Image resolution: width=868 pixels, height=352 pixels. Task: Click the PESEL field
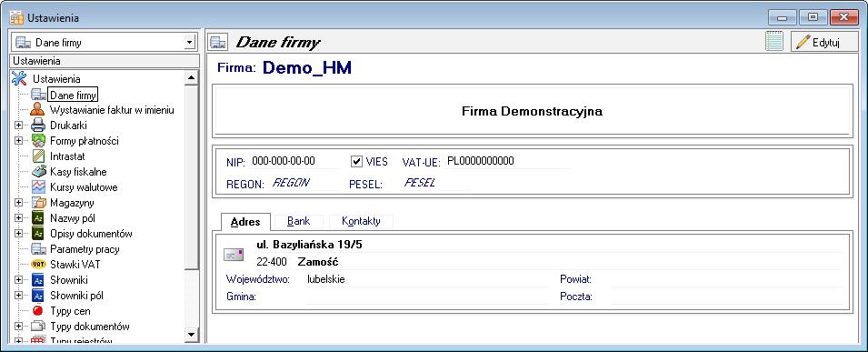[x=435, y=183]
